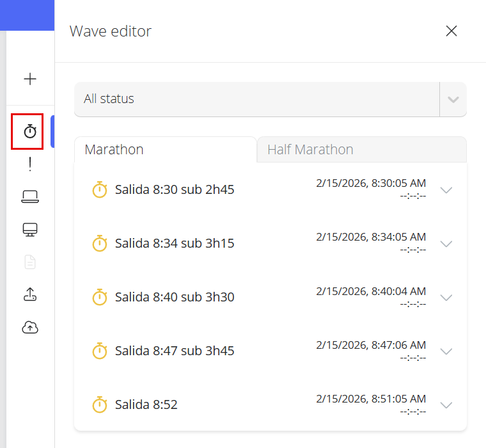
Task: Click the greyed document icon in sidebar
Action: pos(30,262)
